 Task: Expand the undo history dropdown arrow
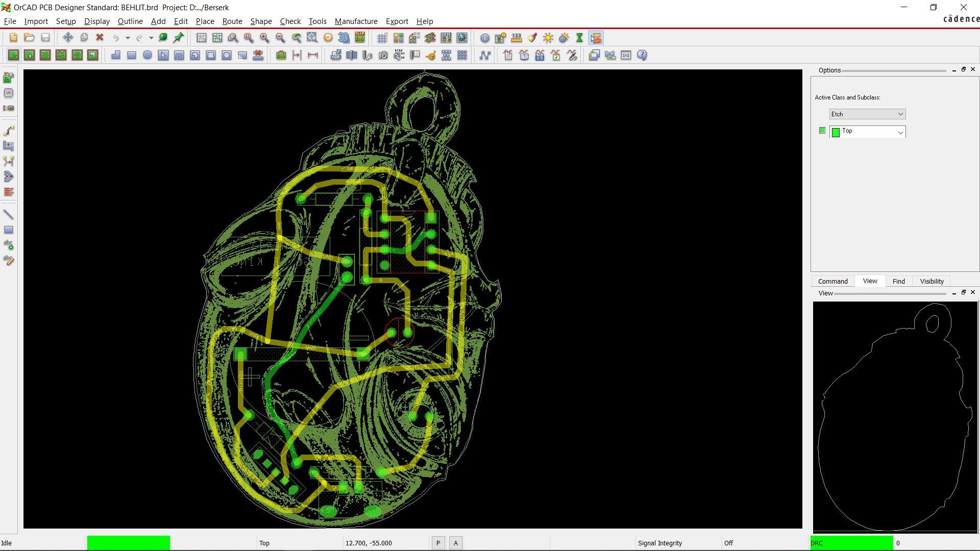click(128, 38)
